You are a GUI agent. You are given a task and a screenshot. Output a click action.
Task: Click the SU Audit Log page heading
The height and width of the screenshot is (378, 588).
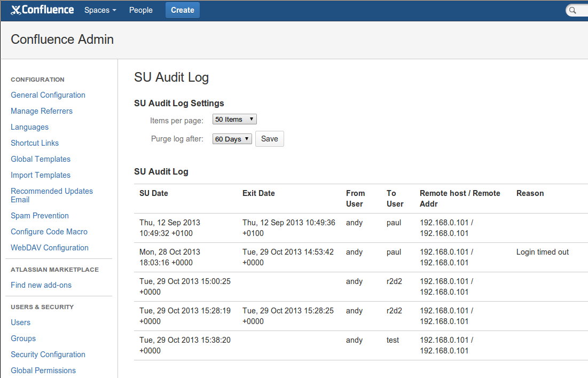(171, 77)
